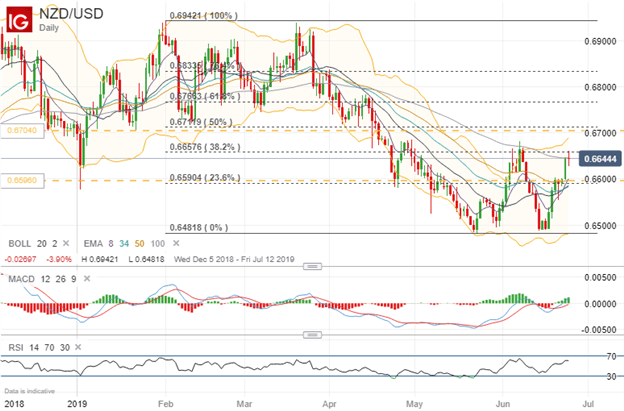Select the 0.65904 (23.6%) Fibonacci label
Screen dimensions: 624x411
[205, 177]
